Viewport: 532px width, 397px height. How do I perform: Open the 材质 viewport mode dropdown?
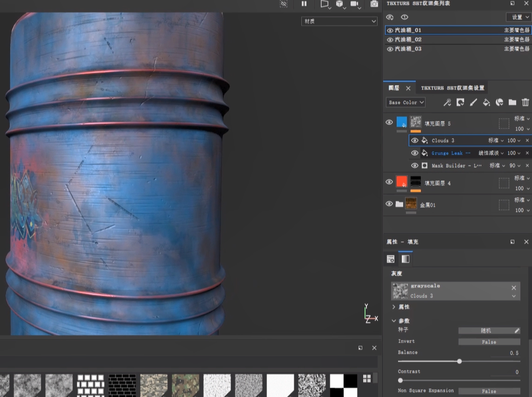point(339,22)
